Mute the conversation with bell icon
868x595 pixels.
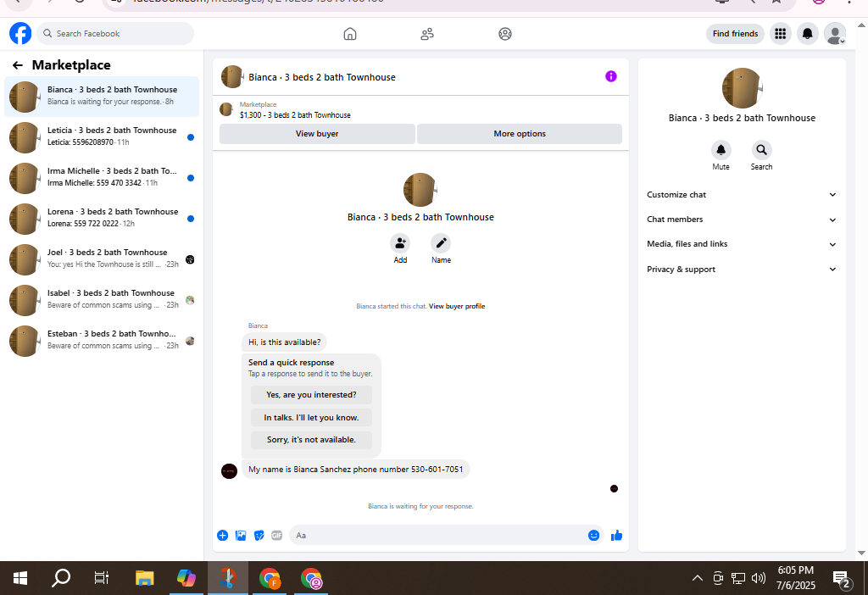[x=721, y=150]
